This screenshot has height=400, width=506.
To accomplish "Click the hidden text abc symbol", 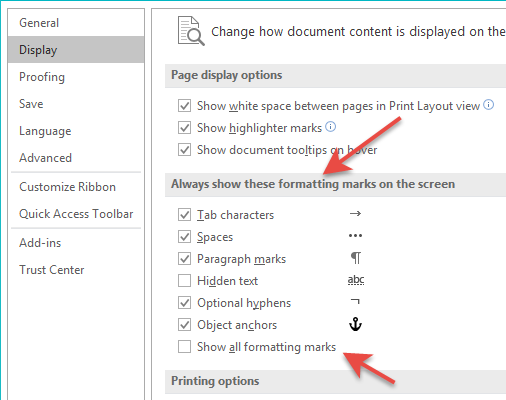I will (x=356, y=280).
